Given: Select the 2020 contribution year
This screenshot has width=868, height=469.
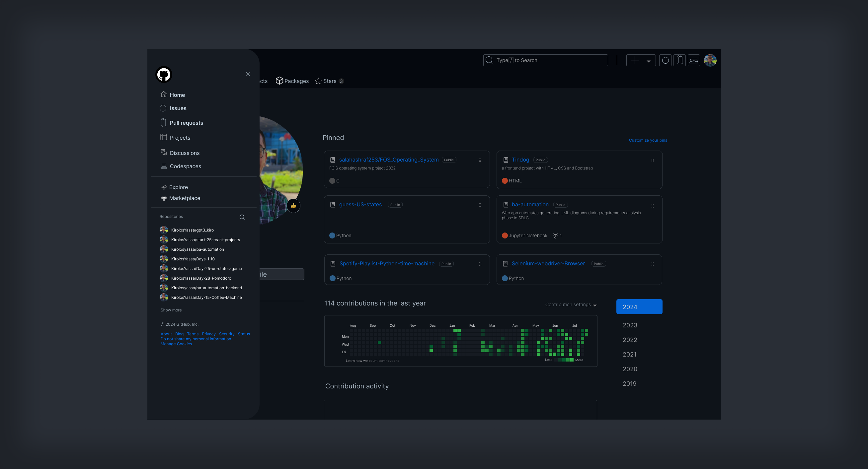Looking at the screenshot, I should pos(630,369).
